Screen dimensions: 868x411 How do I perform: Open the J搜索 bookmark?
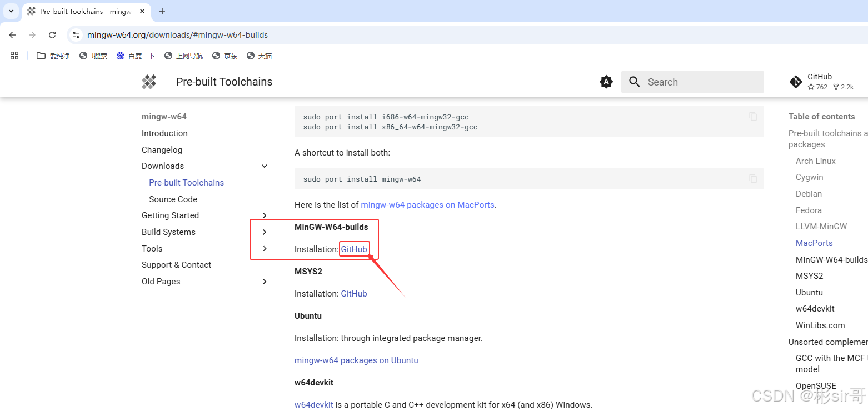tap(93, 56)
